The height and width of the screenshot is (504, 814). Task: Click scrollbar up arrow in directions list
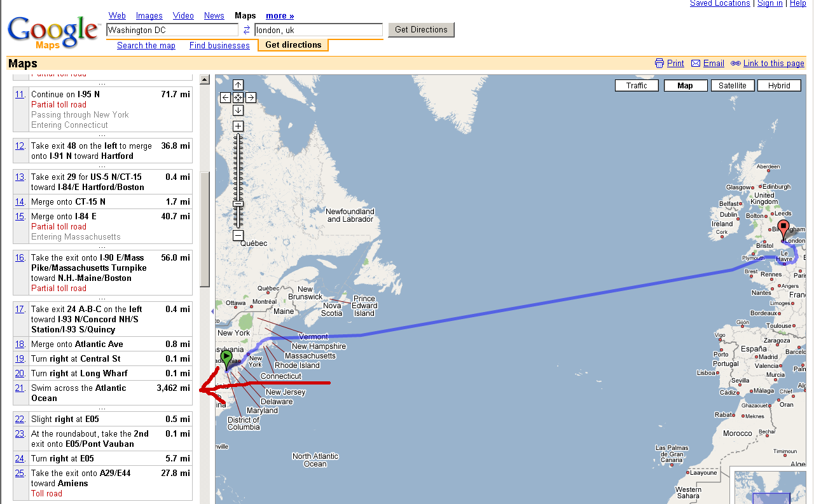(205, 79)
